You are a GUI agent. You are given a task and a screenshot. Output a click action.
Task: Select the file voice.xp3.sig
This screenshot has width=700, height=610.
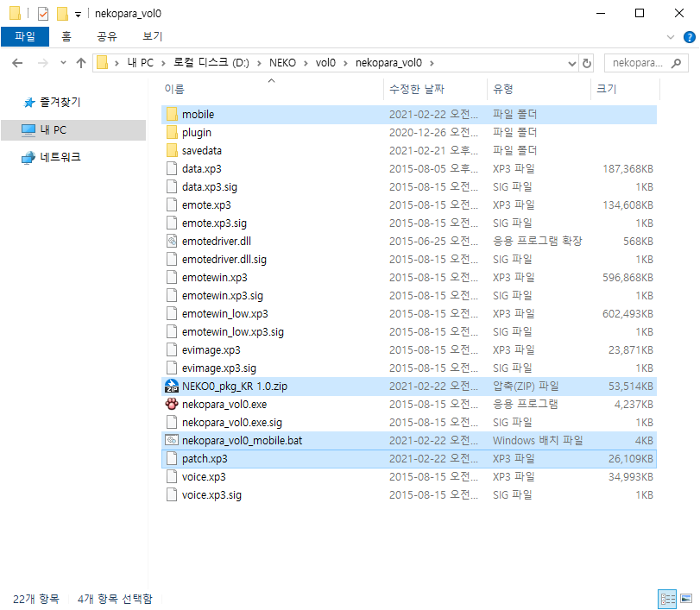point(408,495)
